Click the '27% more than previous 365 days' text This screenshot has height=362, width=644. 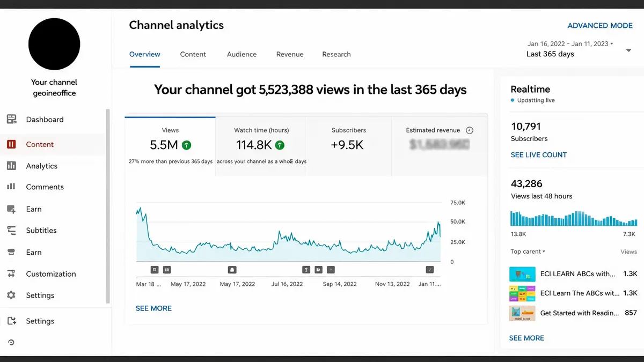171,161
